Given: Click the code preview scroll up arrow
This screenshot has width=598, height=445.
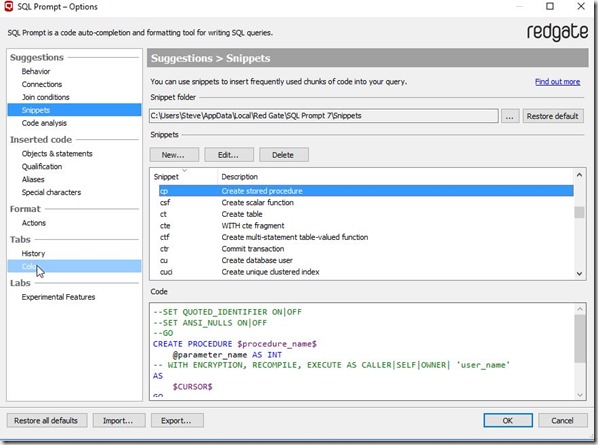Looking at the screenshot, I should (580, 309).
